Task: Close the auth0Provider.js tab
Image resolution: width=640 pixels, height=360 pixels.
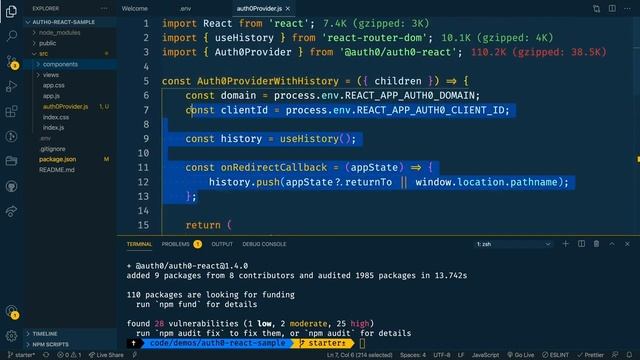Action: (x=288, y=9)
